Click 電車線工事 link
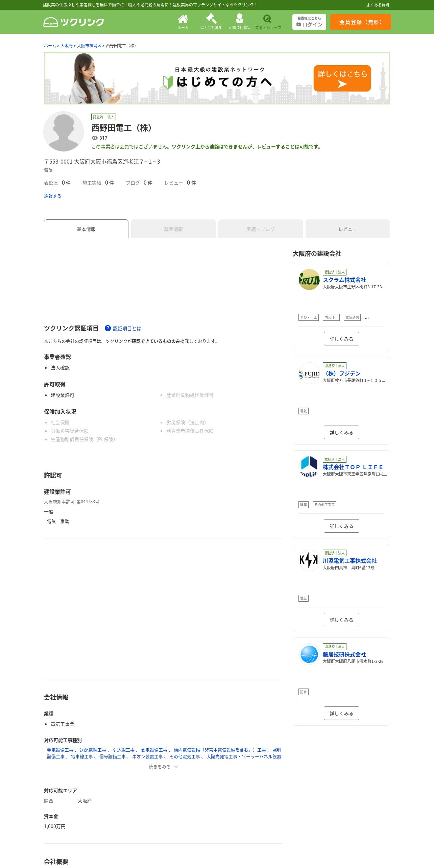 pos(82,756)
